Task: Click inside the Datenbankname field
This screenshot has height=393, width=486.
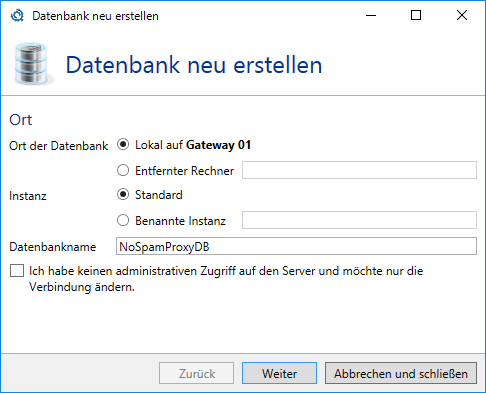Action: tap(296, 246)
